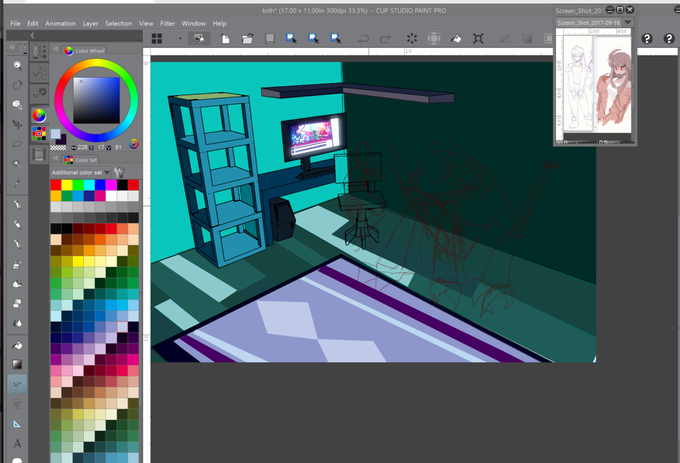Select the Auto select magic wand tool
Viewport: 680px width, 463px height.
[x=17, y=163]
